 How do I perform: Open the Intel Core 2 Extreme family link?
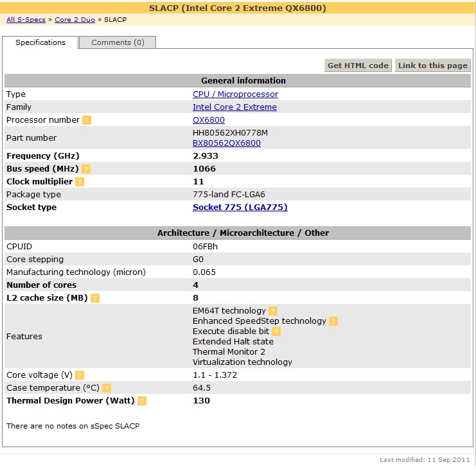pos(234,107)
